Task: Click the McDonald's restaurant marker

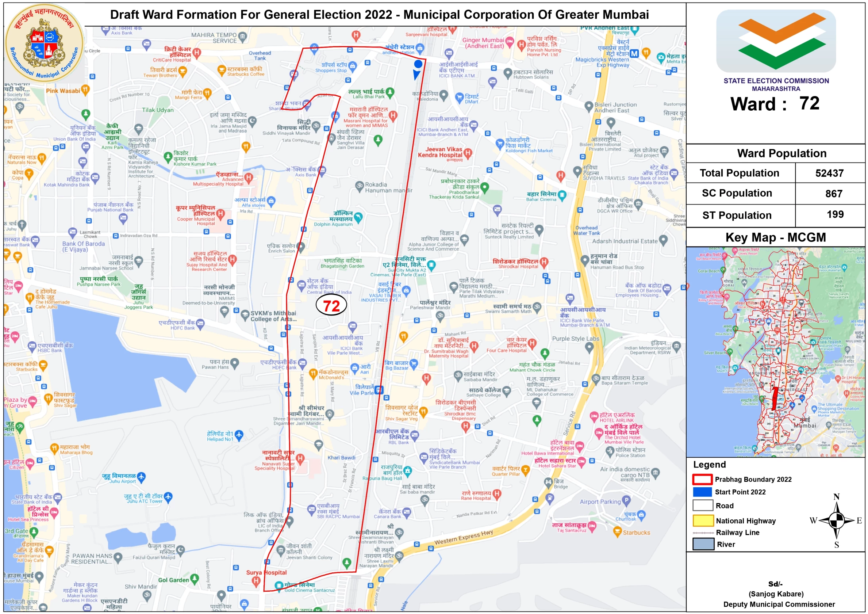Action: tap(313, 374)
